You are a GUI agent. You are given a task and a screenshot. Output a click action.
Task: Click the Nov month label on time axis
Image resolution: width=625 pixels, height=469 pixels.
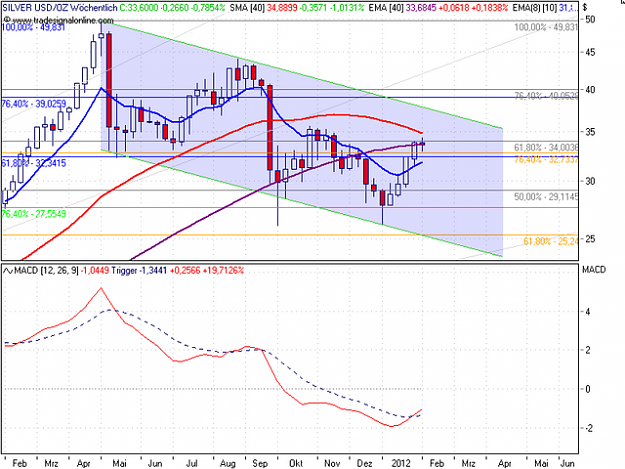332,463
